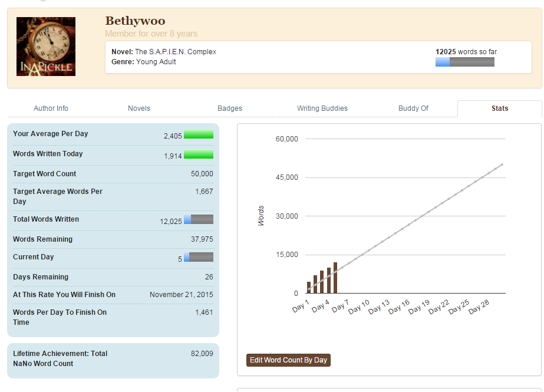Click the green Words Written Today bar
The image size is (544, 392).
198,154
